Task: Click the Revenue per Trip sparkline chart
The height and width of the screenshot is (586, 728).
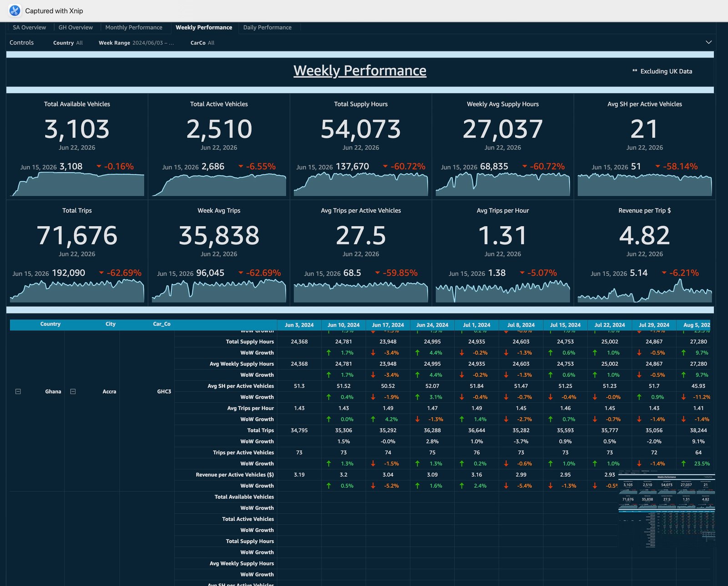Action: [645, 291]
